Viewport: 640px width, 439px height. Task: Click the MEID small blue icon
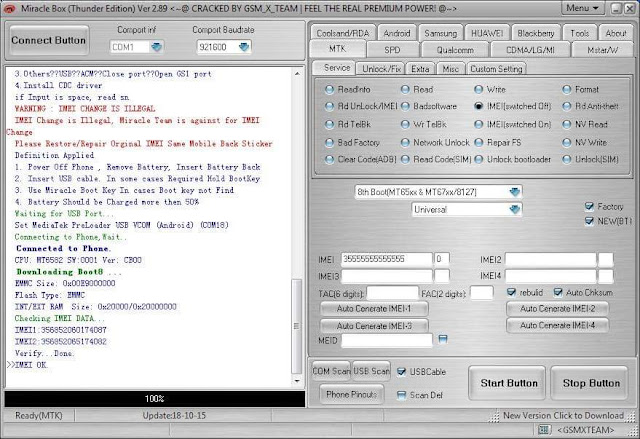click(443, 339)
